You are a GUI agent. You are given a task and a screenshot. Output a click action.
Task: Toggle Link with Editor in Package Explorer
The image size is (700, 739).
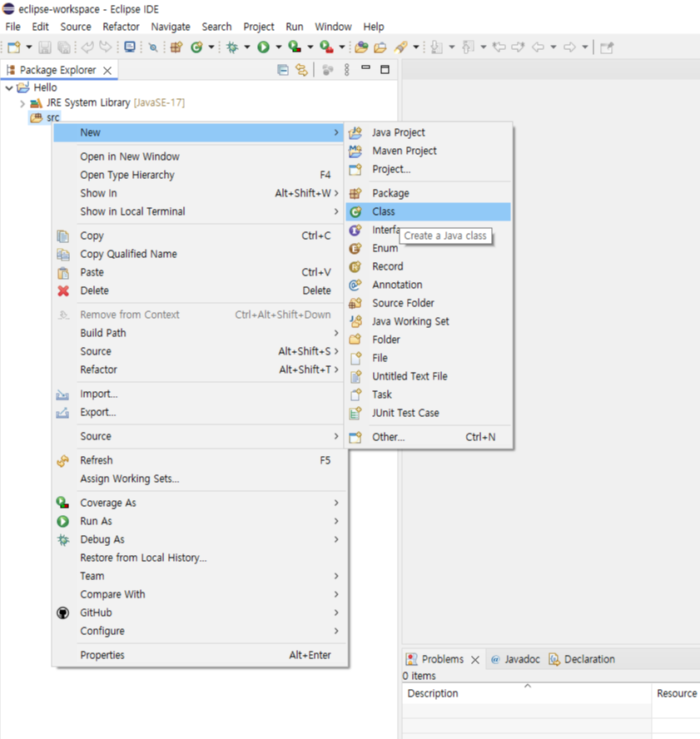[301, 70]
